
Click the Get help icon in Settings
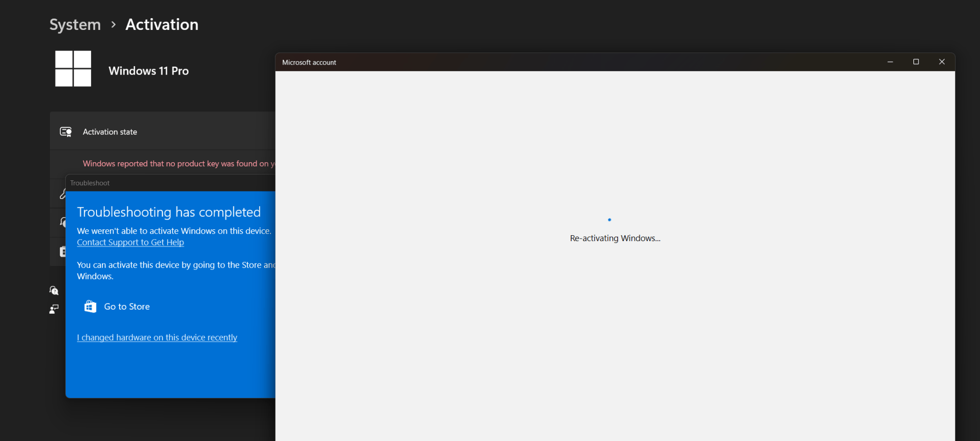coord(54,291)
